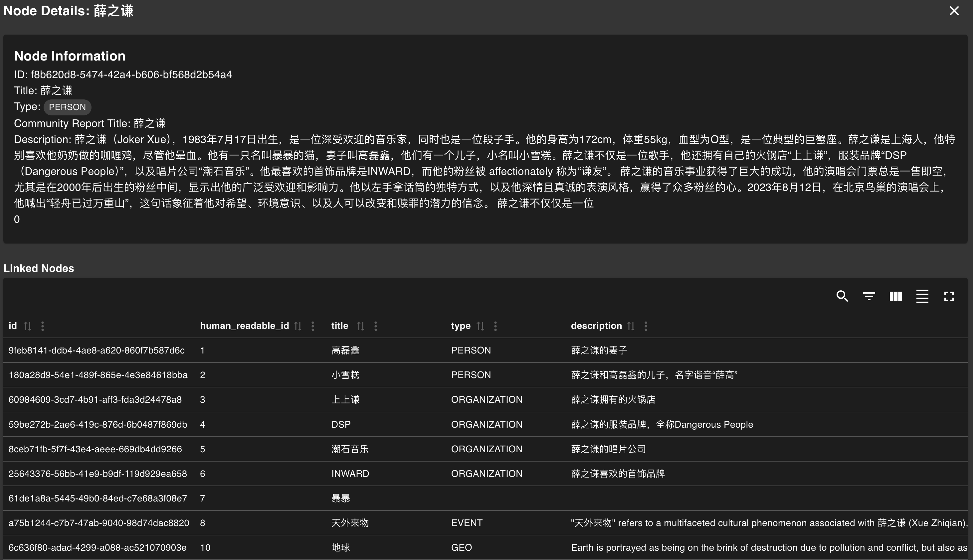Close the Node Details dialog
The height and width of the screenshot is (560, 973).
[x=954, y=11]
